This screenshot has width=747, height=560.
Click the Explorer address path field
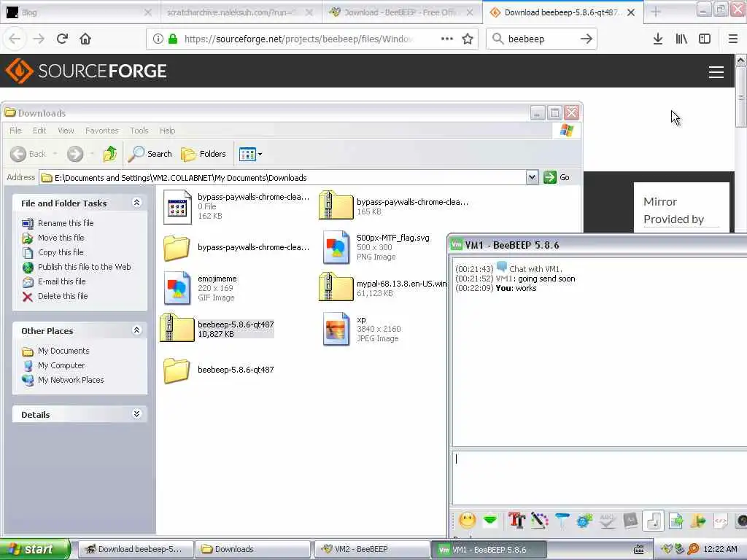pyautogui.click(x=283, y=178)
